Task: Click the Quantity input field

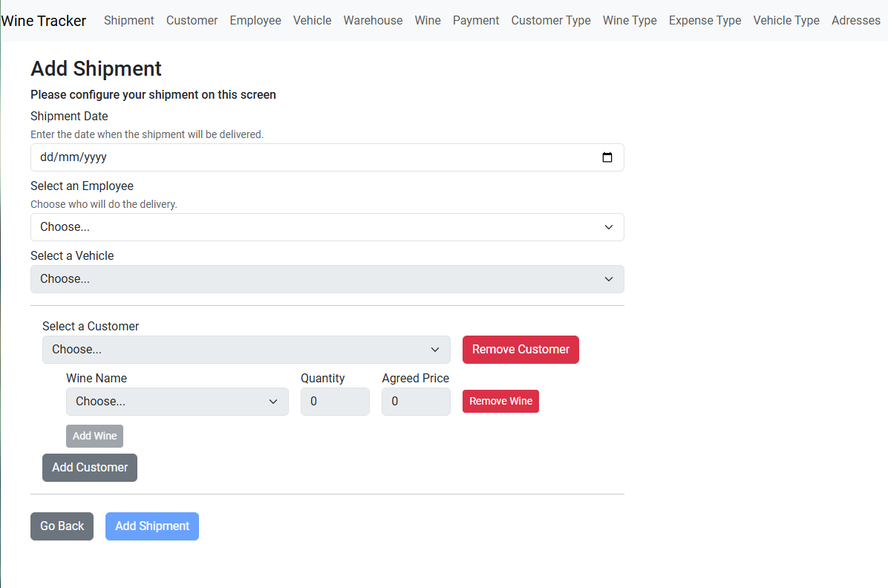Action: tap(334, 402)
